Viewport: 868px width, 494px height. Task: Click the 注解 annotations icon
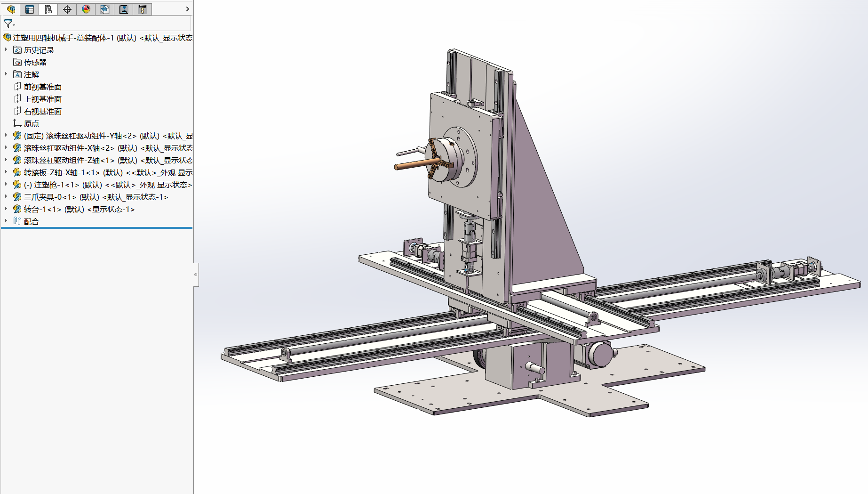[x=17, y=74]
